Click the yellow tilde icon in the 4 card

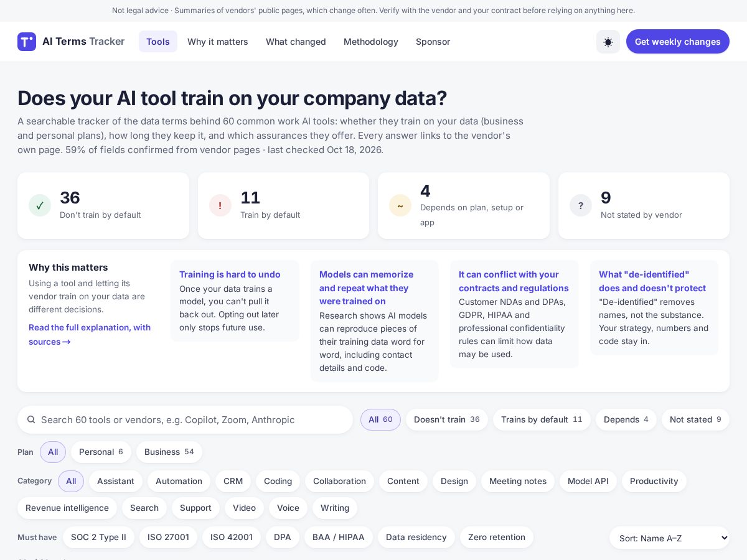tap(400, 205)
